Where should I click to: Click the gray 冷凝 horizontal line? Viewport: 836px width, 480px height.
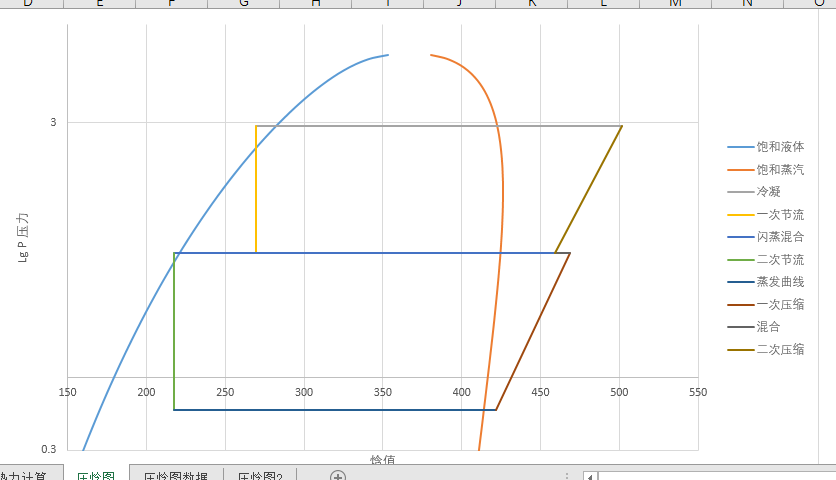(437, 126)
